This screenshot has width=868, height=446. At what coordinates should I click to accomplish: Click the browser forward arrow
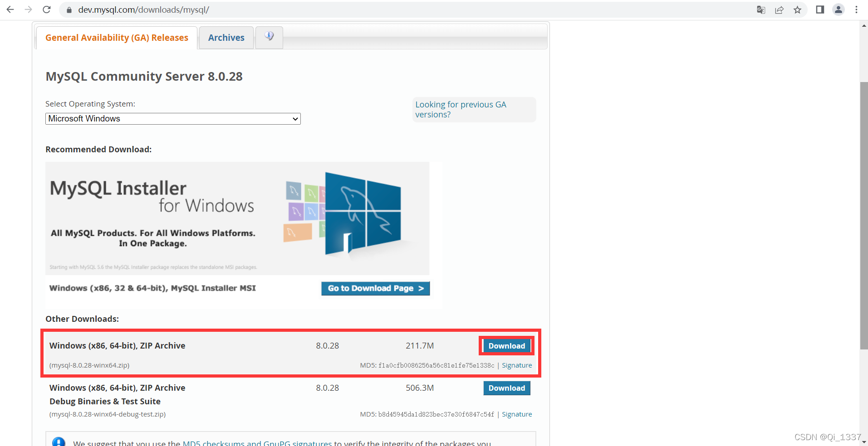pos(28,10)
